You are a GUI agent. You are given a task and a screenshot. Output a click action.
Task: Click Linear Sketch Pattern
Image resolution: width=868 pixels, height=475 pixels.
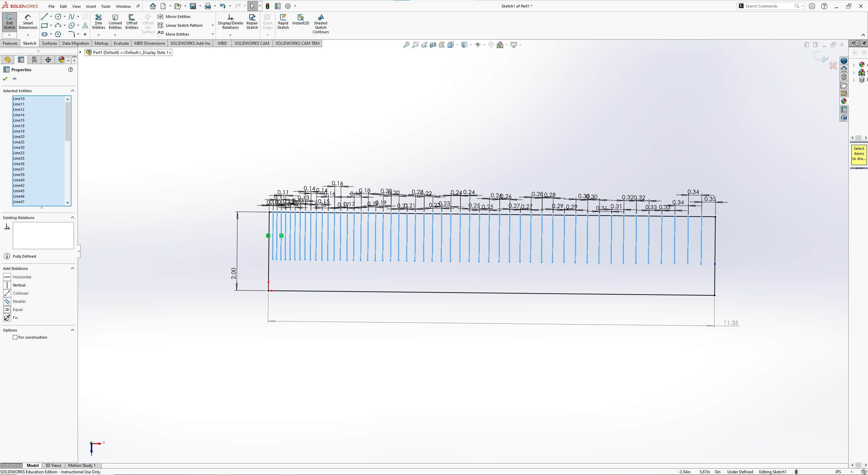pyautogui.click(x=180, y=25)
